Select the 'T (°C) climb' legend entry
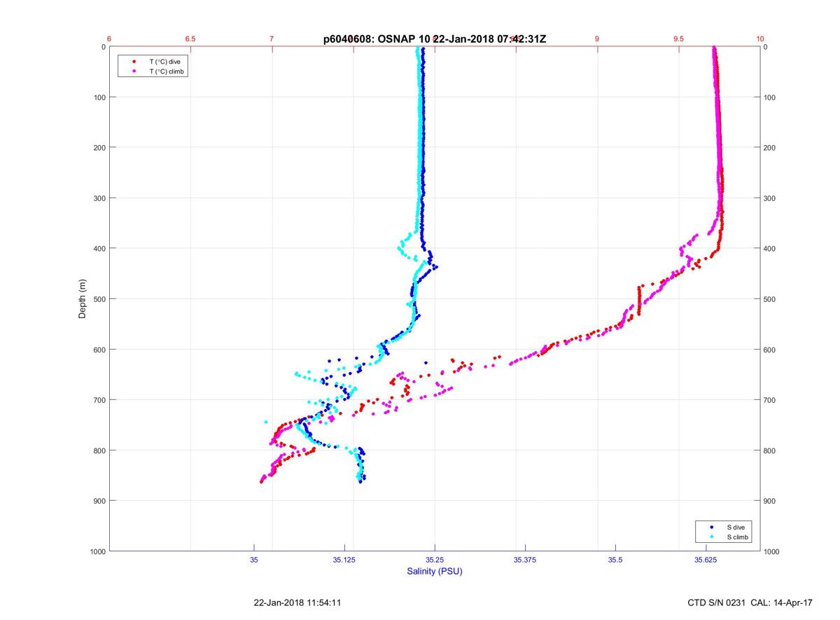This screenshot has height=620, width=840. point(167,71)
